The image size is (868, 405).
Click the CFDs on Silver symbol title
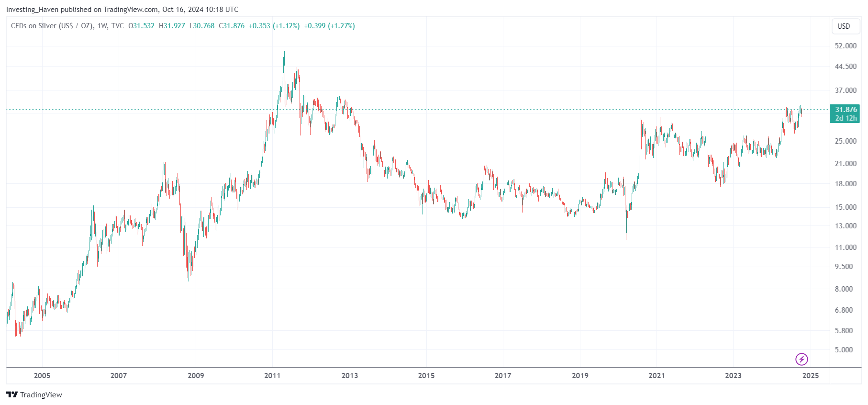click(52, 26)
